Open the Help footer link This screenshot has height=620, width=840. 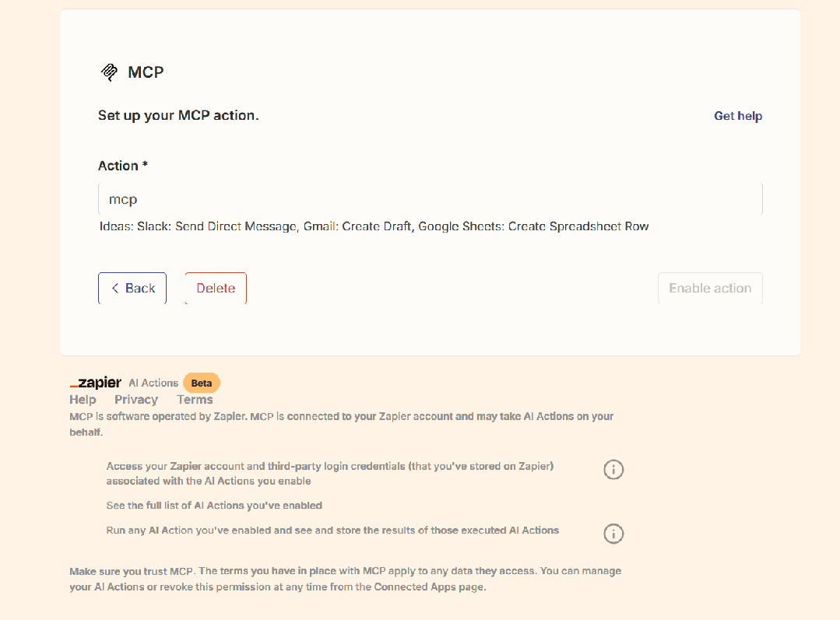[83, 399]
